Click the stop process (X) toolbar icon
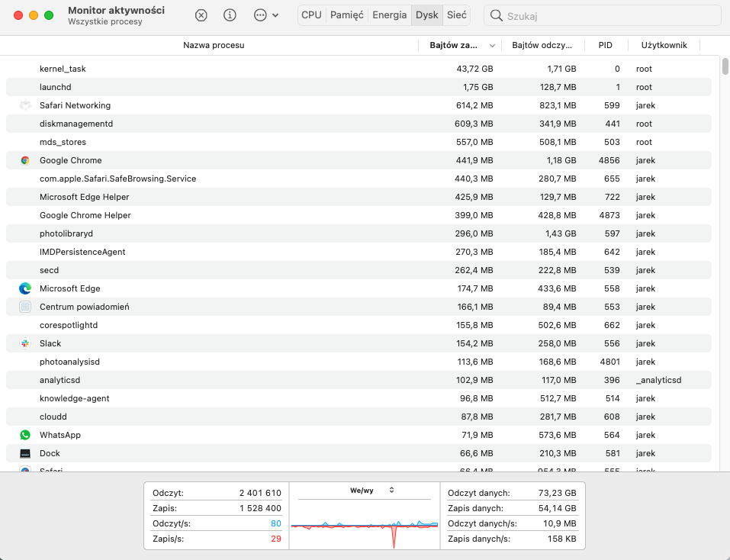Image resolution: width=730 pixels, height=560 pixels. point(201,15)
